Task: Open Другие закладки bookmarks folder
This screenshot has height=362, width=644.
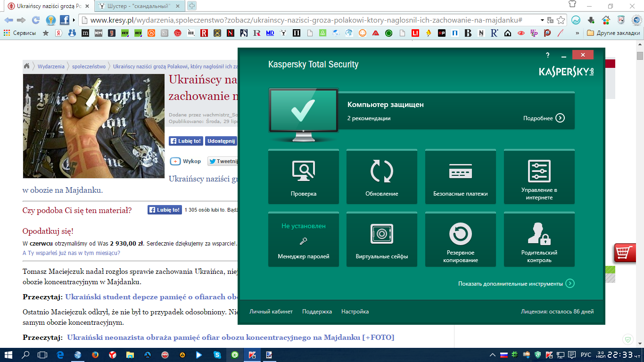Action: 613,33
